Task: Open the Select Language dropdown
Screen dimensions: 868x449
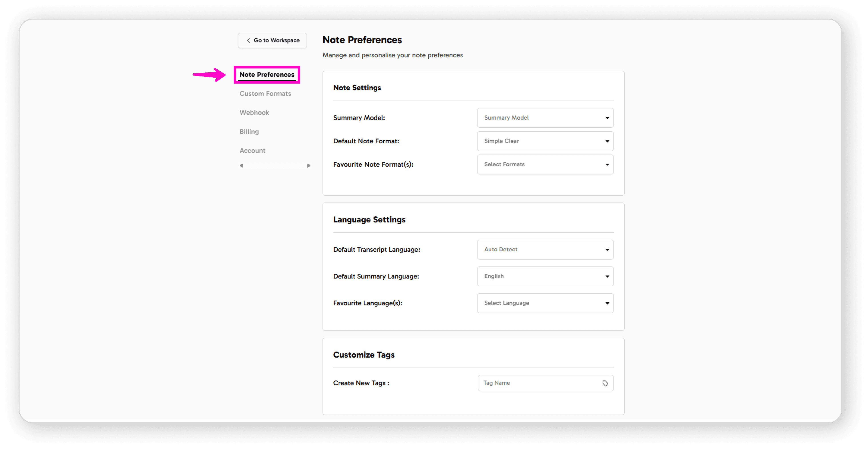Action: (x=545, y=303)
